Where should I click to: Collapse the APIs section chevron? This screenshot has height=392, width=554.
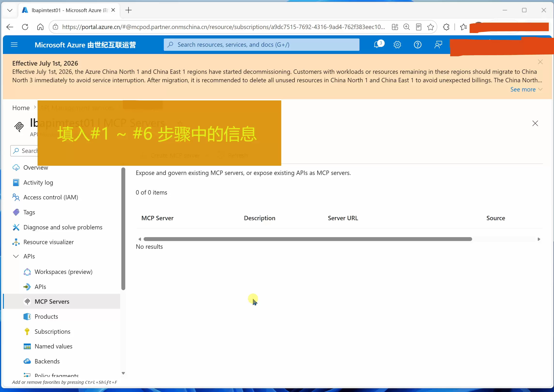[x=16, y=256]
